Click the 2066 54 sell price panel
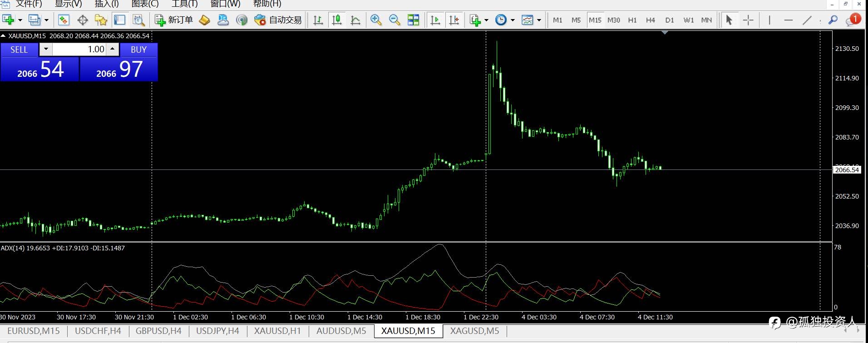This screenshot has width=868, height=343. tap(39, 69)
